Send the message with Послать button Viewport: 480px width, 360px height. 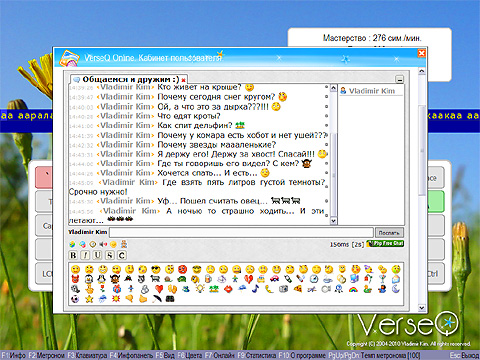[x=389, y=232]
